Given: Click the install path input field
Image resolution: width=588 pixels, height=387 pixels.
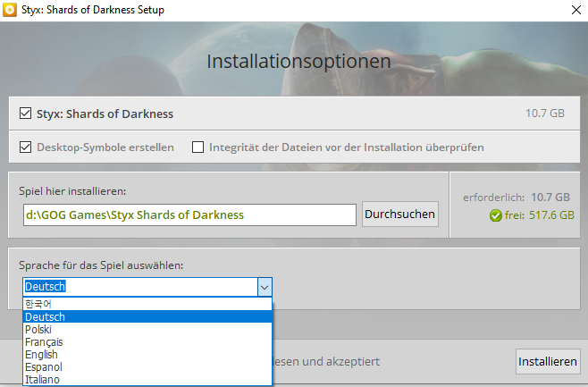Looking at the screenshot, I should (x=189, y=215).
